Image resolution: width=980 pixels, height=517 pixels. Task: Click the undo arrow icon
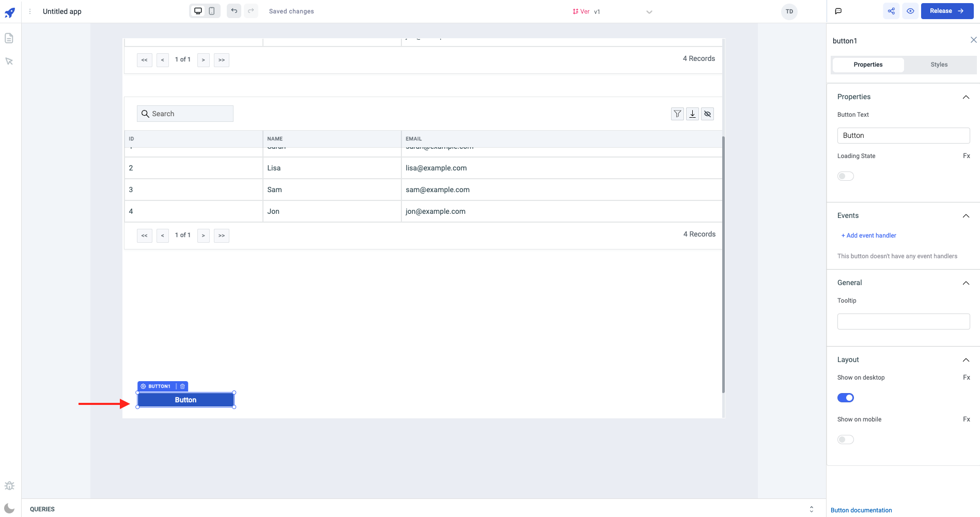click(234, 11)
